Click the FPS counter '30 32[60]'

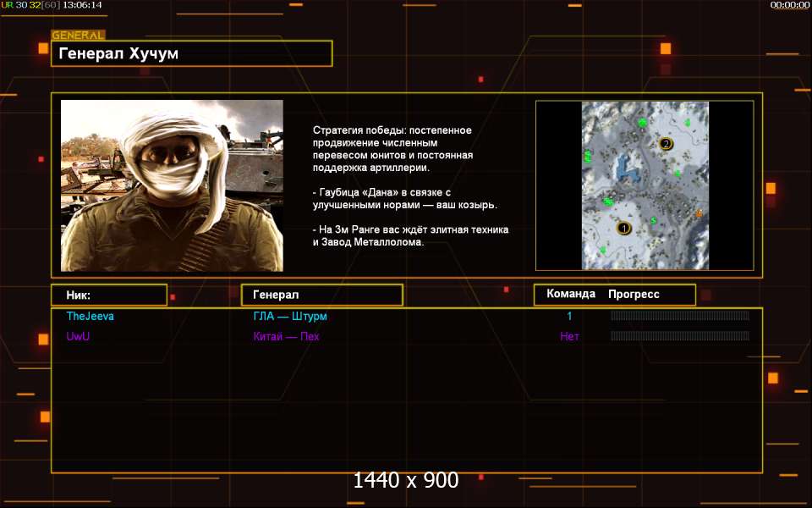[38, 5]
